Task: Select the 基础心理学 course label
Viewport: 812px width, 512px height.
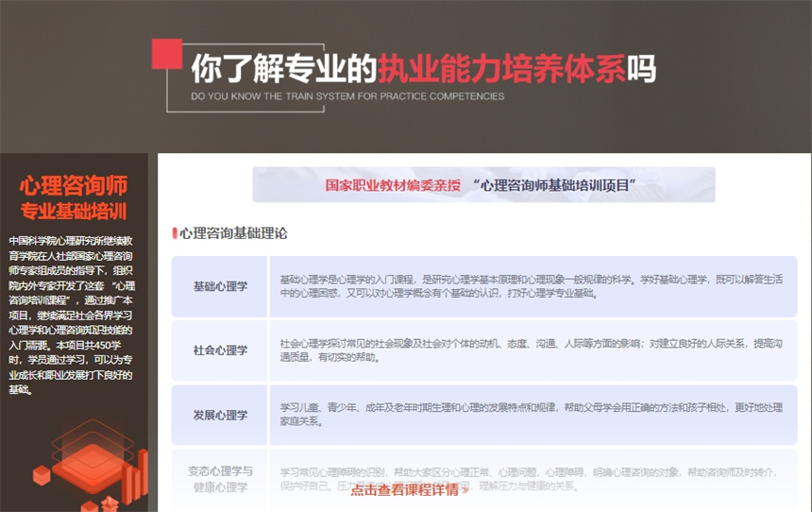Action: 220,286
